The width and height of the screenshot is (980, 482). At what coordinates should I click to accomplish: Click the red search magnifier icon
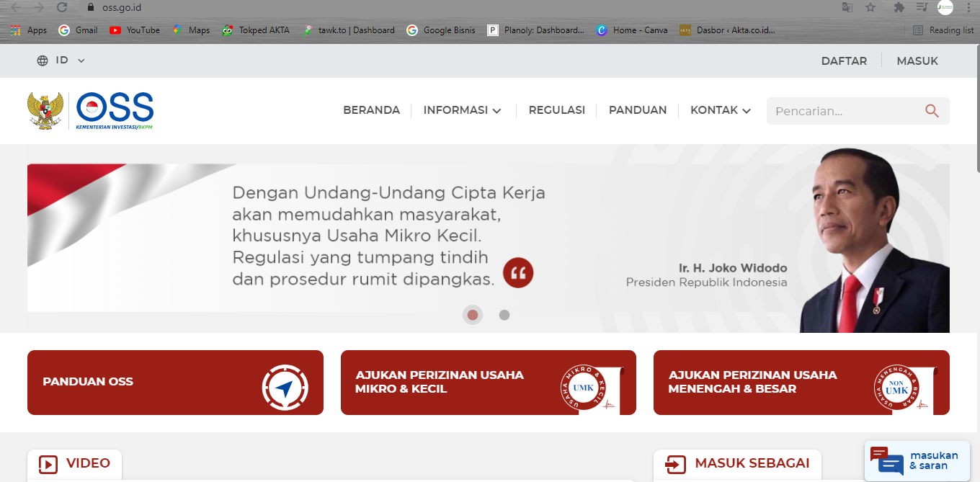[931, 110]
